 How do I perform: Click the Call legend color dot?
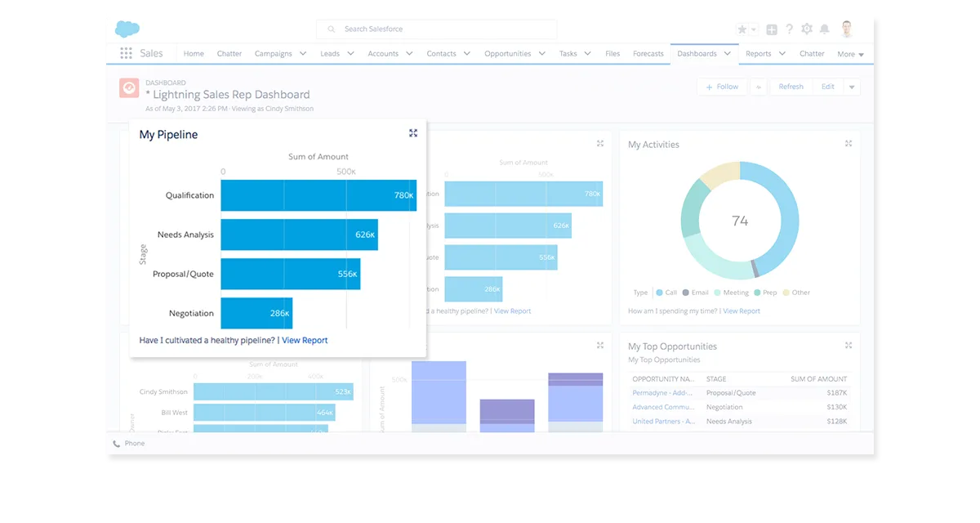tap(659, 293)
